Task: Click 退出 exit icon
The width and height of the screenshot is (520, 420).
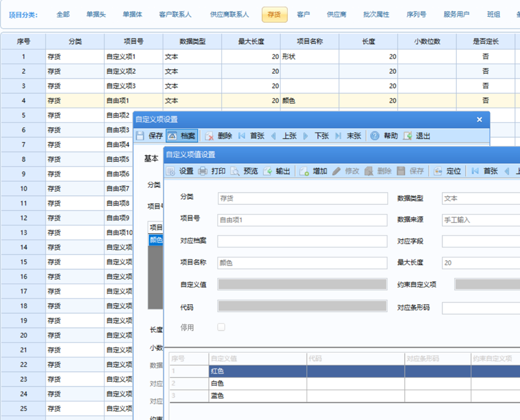Action: 408,136
